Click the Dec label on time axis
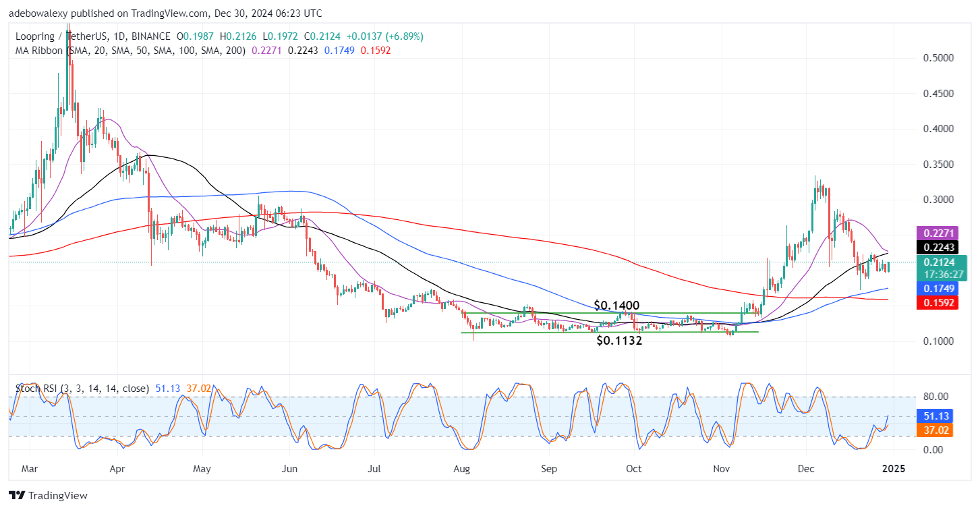 pyautogui.click(x=806, y=468)
